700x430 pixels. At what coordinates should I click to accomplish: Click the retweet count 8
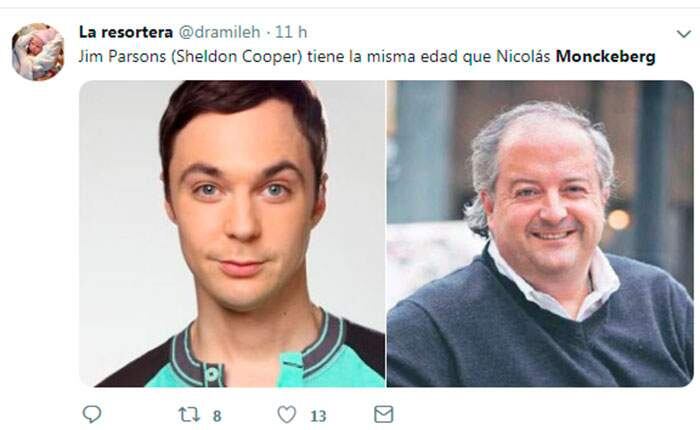(217, 416)
